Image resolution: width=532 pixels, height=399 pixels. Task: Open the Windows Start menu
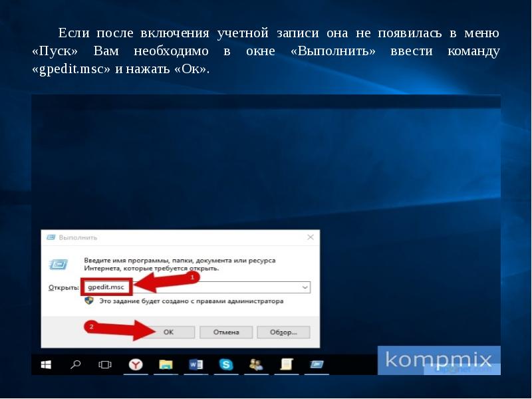coord(47,364)
